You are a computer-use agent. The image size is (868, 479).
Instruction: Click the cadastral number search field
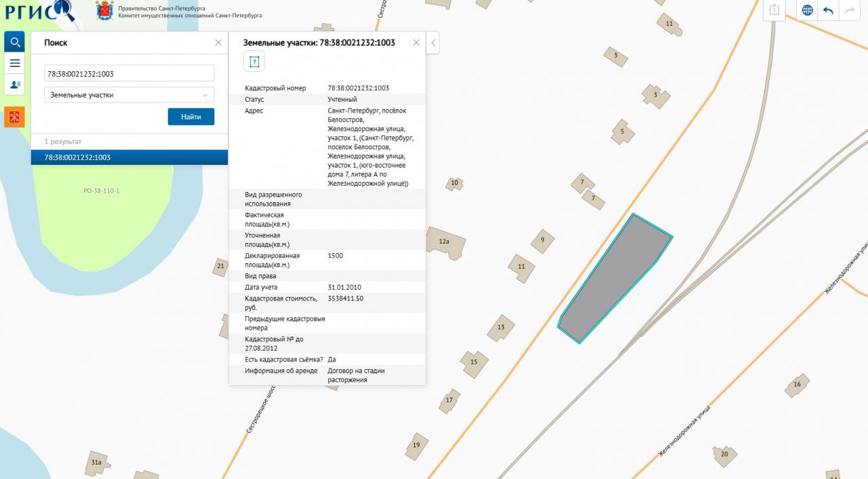click(129, 73)
